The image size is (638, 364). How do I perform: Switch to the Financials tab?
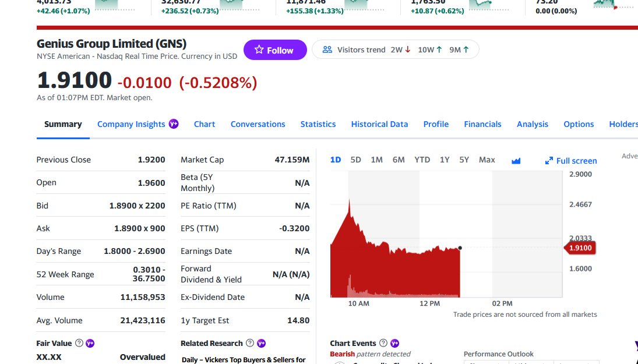482,124
